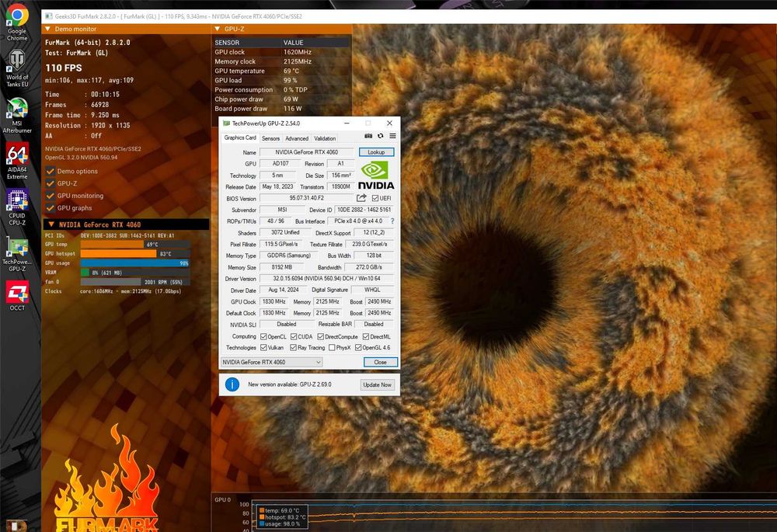Image resolution: width=777 pixels, height=532 pixels.
Task: Toggle Demo options checkbox
Action: click(x=50, y=171)
